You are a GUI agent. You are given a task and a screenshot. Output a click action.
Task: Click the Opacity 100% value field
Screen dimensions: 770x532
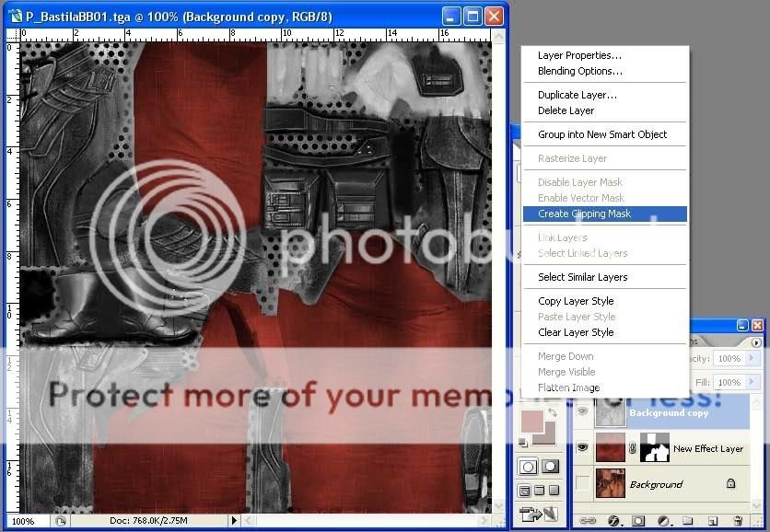click(729, 358)
